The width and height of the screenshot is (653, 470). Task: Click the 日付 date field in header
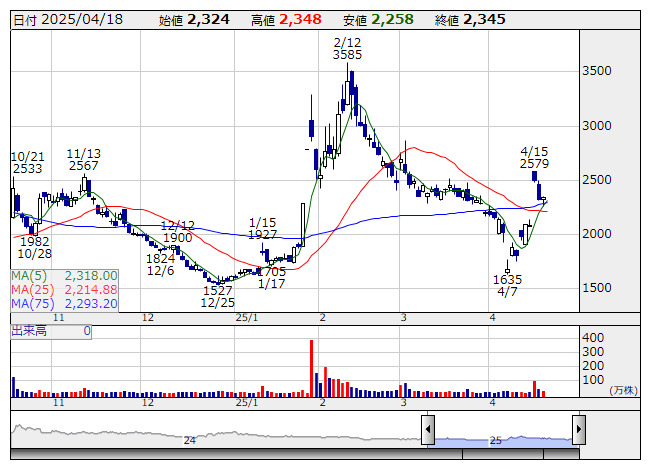tap(65, 19)
